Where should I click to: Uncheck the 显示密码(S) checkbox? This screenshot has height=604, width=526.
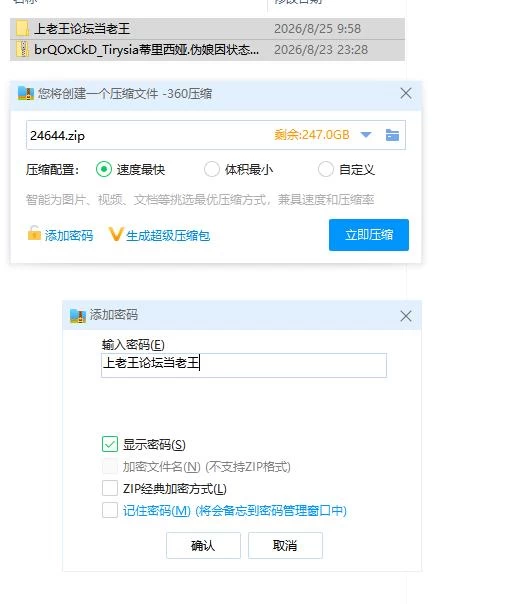click(110, 444)
